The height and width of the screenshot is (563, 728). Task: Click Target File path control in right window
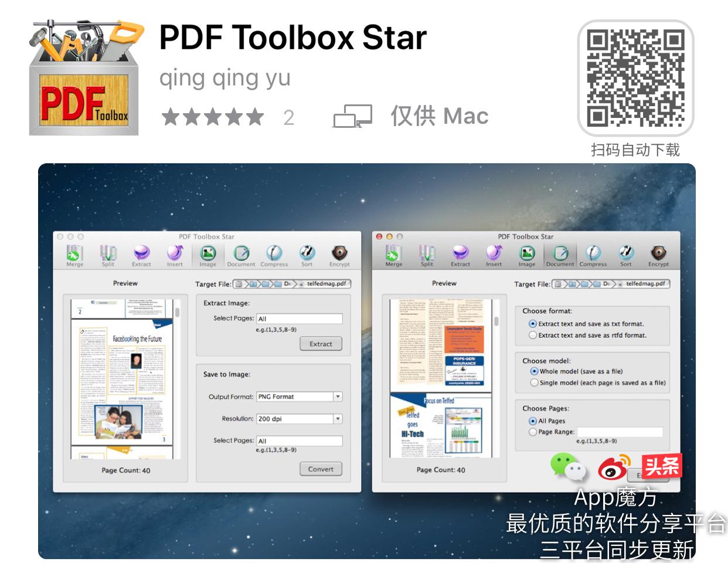click(611, 284)
